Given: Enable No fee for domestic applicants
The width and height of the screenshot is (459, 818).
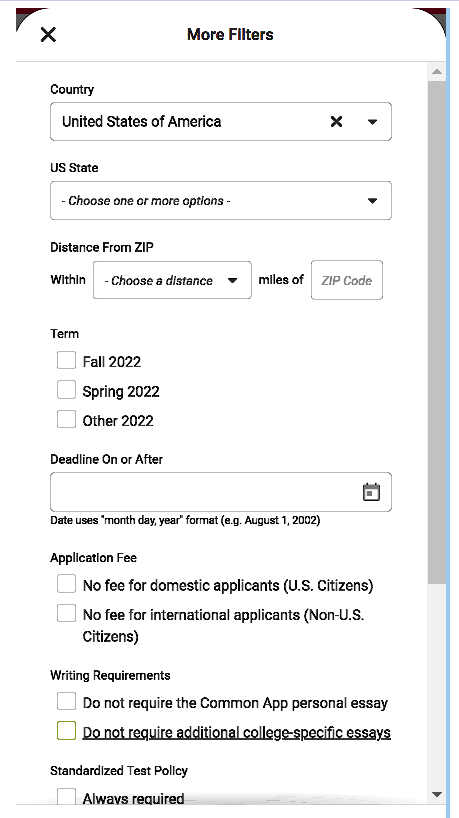Looking at the screenshot, I should [x=66, y=584].
